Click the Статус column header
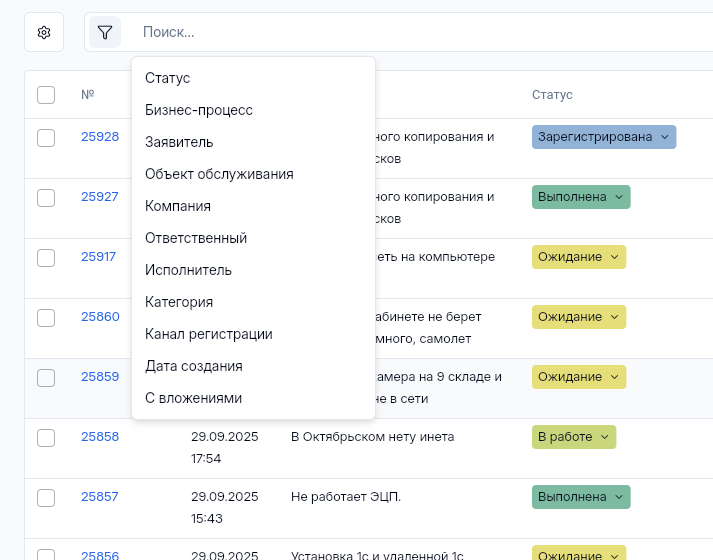713x560 pixels. [x=552, y=95]
